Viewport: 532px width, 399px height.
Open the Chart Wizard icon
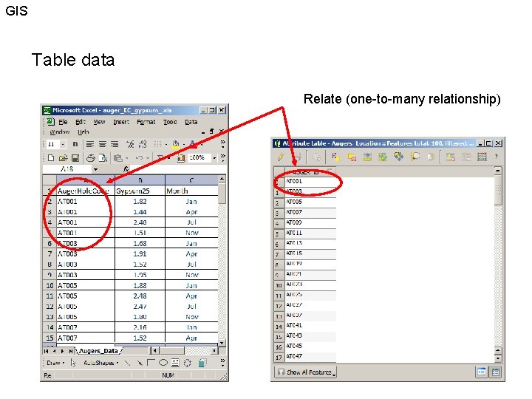[181, 158]
